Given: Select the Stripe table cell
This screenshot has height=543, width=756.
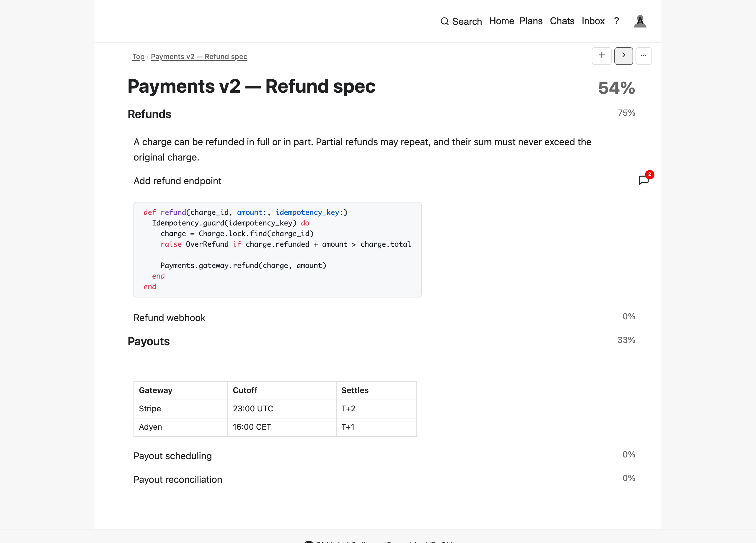Looking at the screenshot, I should click(180, 409).
